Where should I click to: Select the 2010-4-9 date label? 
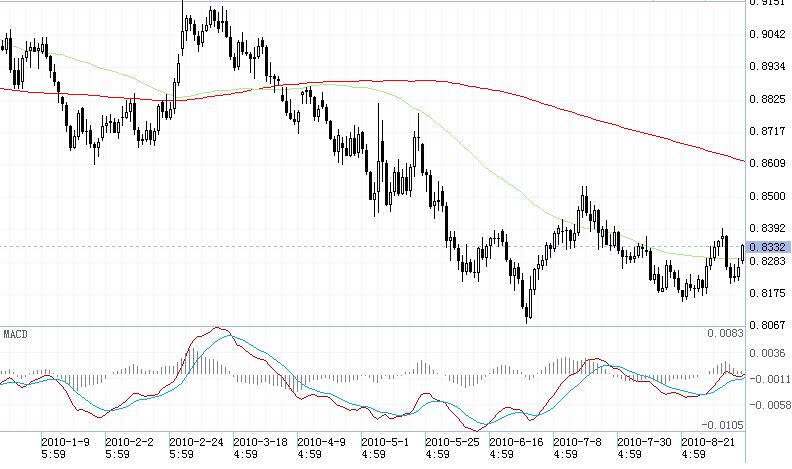321,442
